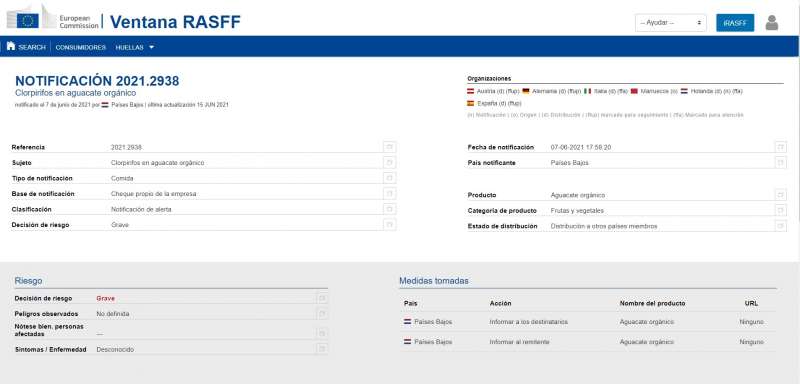
Task: Click the Spain flag under Organizaciones
Action: [470, 103]
